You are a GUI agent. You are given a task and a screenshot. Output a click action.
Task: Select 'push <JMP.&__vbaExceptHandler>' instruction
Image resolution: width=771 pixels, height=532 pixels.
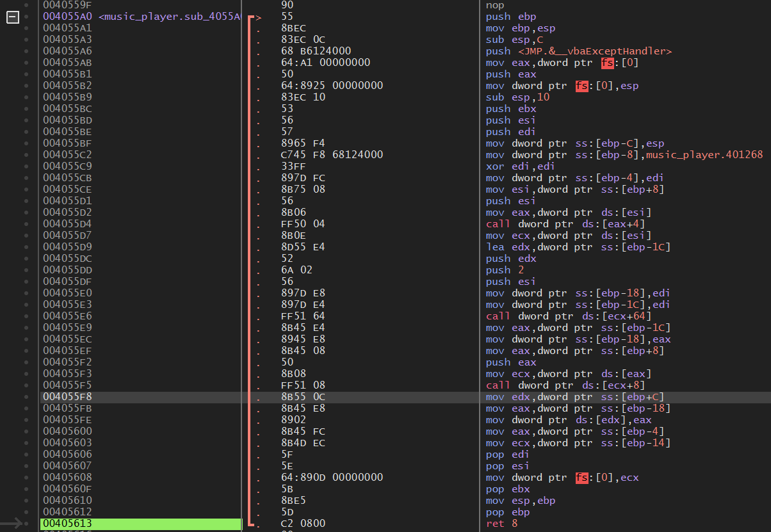(579, 51)
